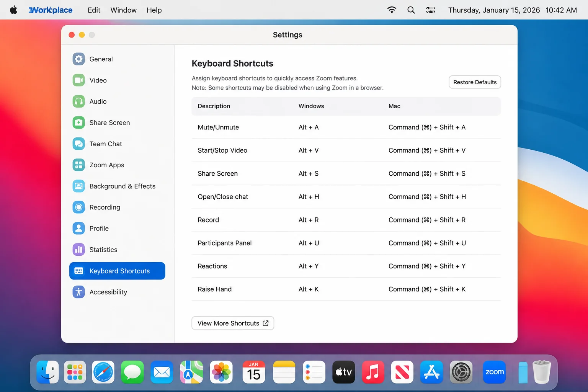Open Reminders app in the dock
Viewport: 588px width, 392px height.
pos(314,372)
